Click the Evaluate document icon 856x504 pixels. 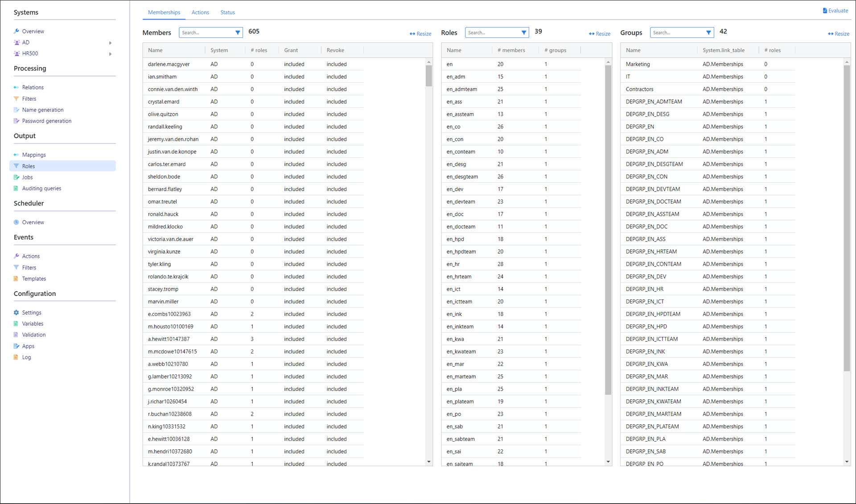pos(825,11)
